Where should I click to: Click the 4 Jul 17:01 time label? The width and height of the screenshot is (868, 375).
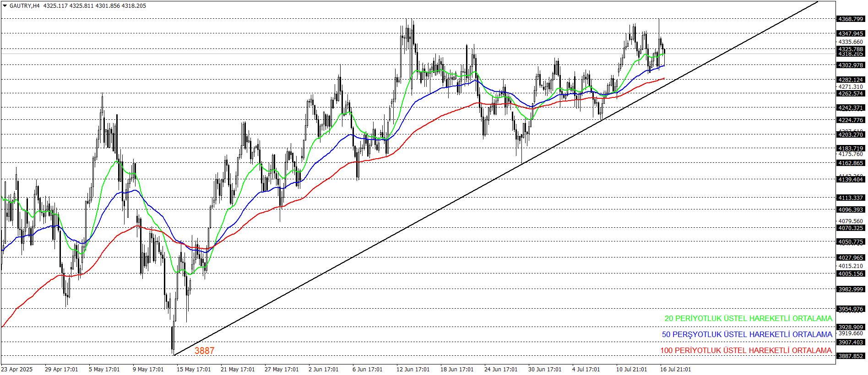[x=586, y=369]
